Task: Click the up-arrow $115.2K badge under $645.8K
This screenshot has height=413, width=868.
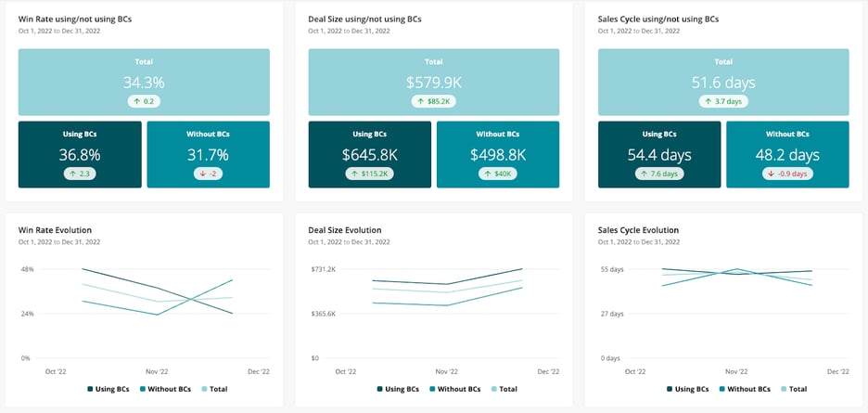Action: point(369,174)
